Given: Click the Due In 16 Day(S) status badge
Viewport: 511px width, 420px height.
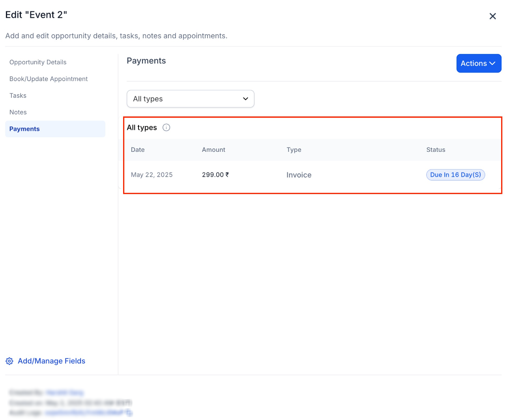Looking at the screenshot, I should click(456, 175).
